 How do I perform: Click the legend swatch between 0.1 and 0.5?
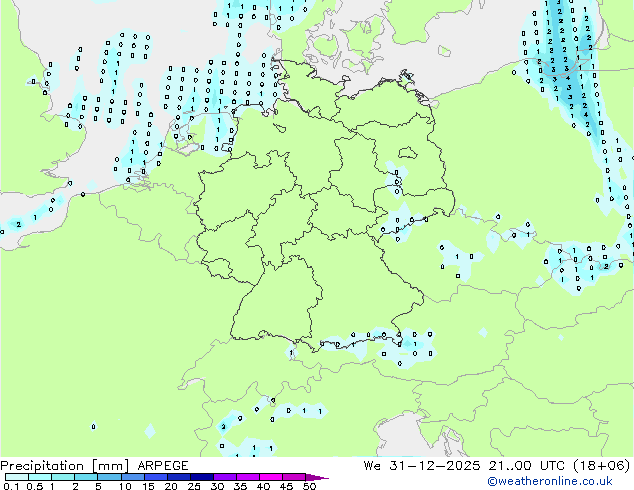17,477
